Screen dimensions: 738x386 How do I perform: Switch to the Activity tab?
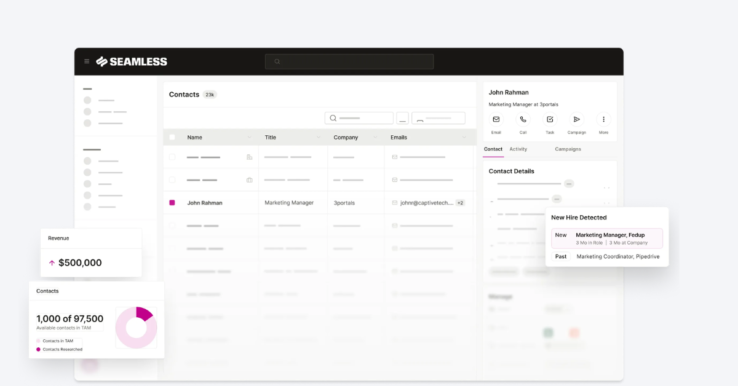[x=518, y=149]
